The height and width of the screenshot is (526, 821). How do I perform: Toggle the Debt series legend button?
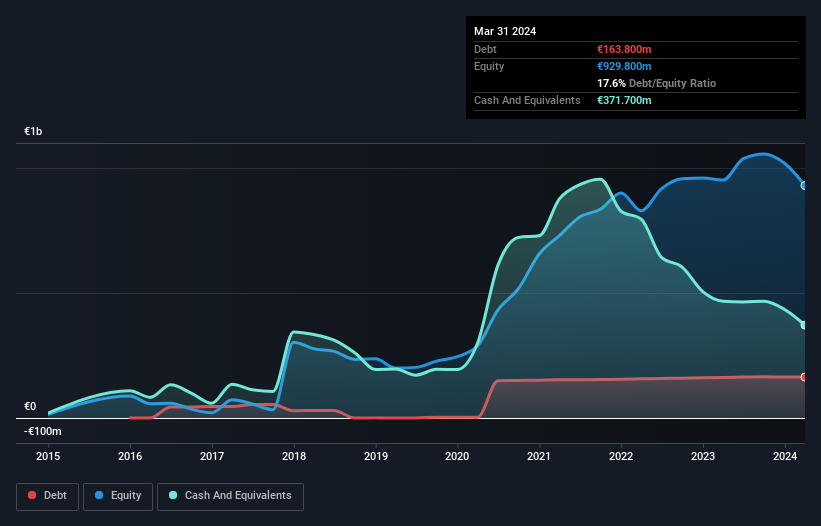[x=48, y=496]
